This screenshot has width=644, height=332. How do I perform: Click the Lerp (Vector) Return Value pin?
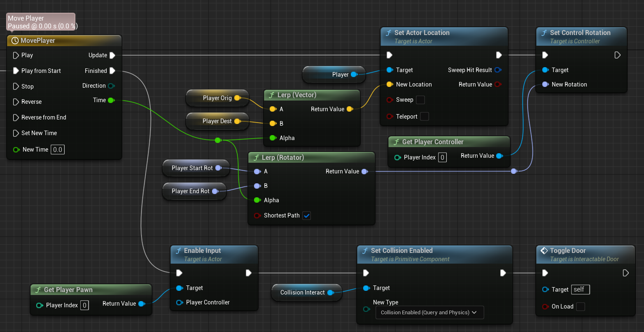click(350, 109)
